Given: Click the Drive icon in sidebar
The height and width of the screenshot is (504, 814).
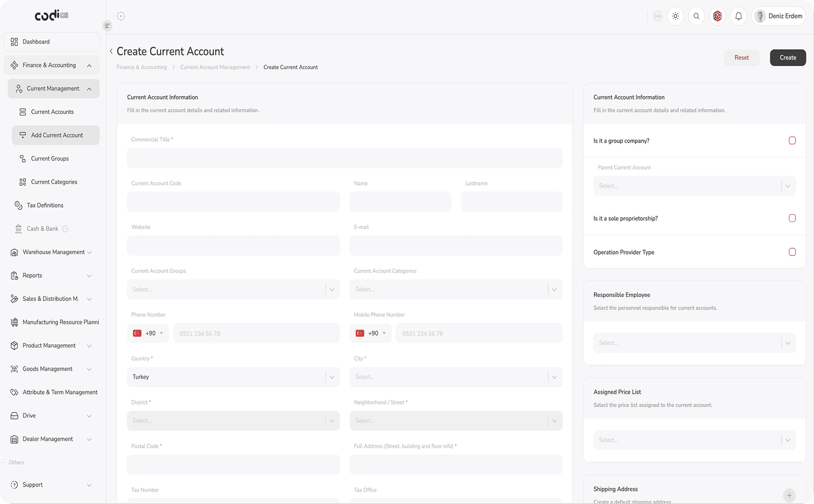Looking at the screenshot, I should click(14, 416).
